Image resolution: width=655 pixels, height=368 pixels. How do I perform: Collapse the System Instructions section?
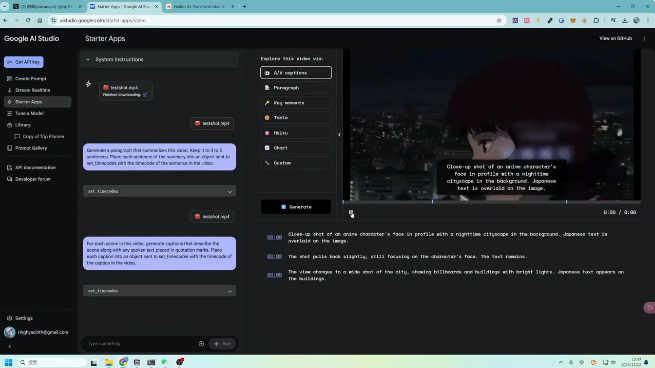tap(88, 59)
